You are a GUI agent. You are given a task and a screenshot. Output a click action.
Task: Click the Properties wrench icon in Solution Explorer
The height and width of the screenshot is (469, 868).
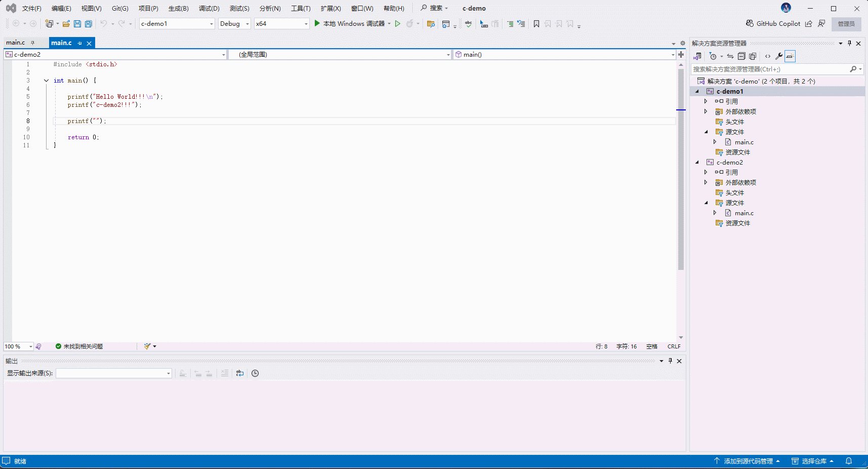pos(779,56)
